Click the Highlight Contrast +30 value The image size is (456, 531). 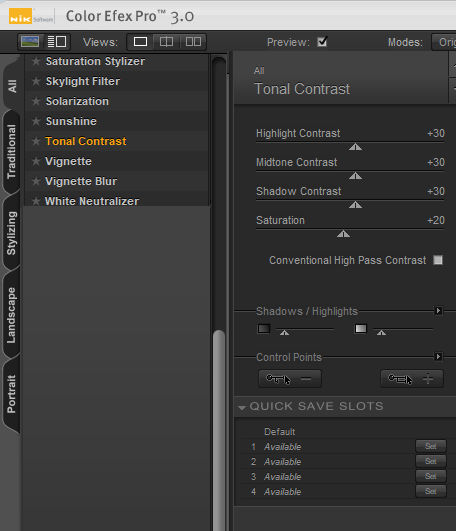pyautogui.click(x=436, y=133)
